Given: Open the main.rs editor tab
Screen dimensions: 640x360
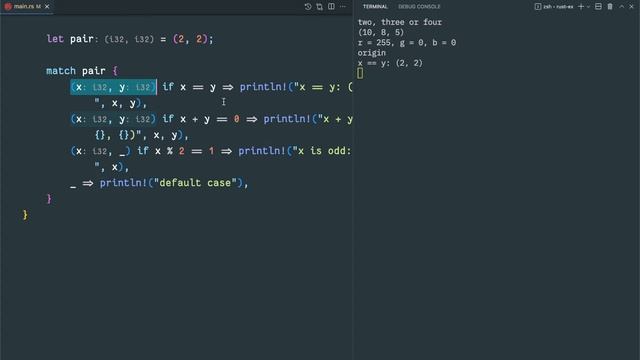Looking at the screenshot, I should (27, 7).
